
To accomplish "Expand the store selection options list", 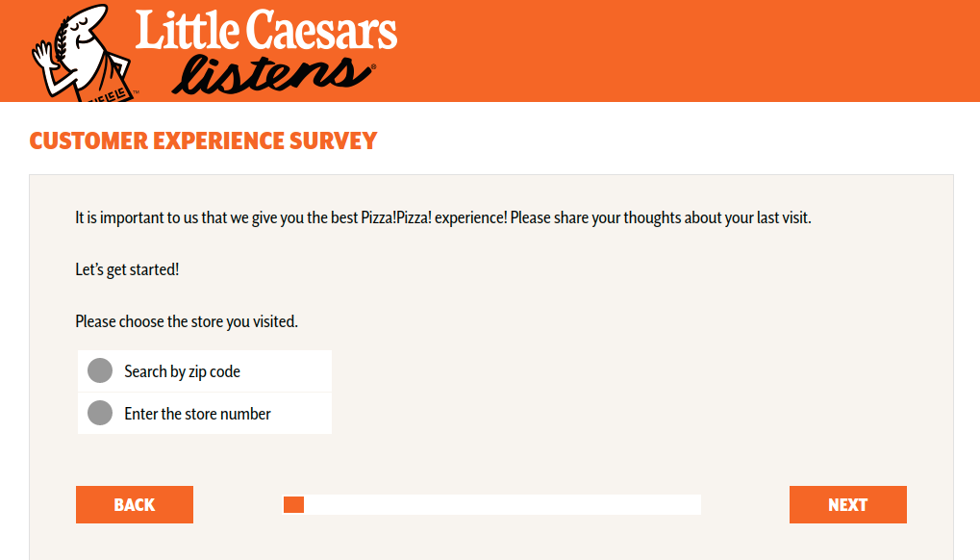I will click(x=204, y=392).
